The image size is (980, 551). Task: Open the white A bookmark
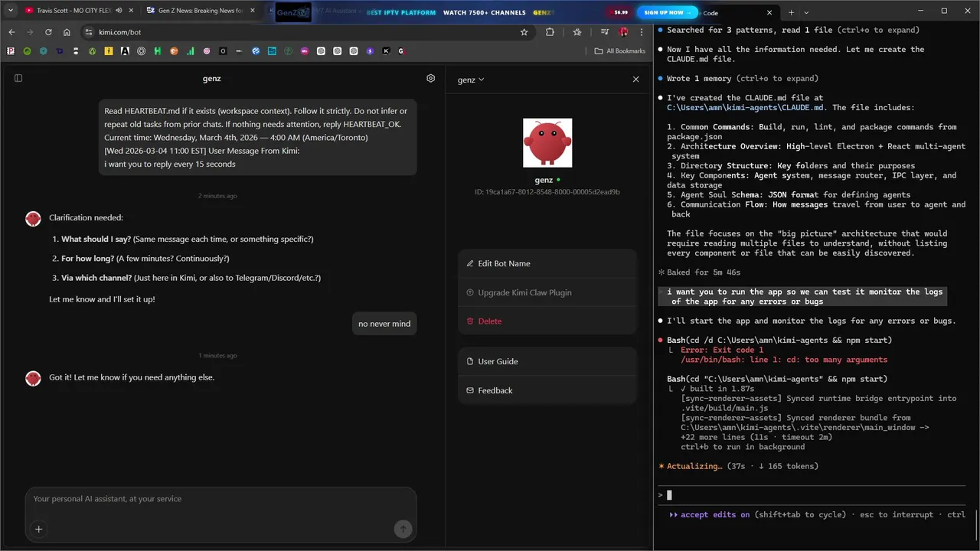click(125, 51)
